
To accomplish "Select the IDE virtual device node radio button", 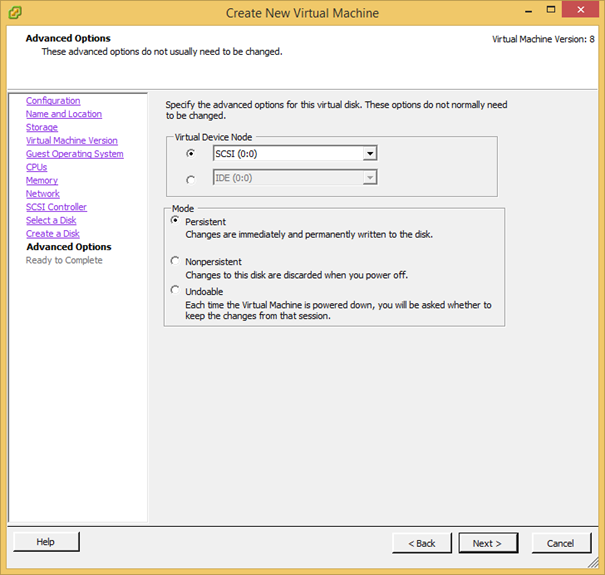I will pos(191,180).
